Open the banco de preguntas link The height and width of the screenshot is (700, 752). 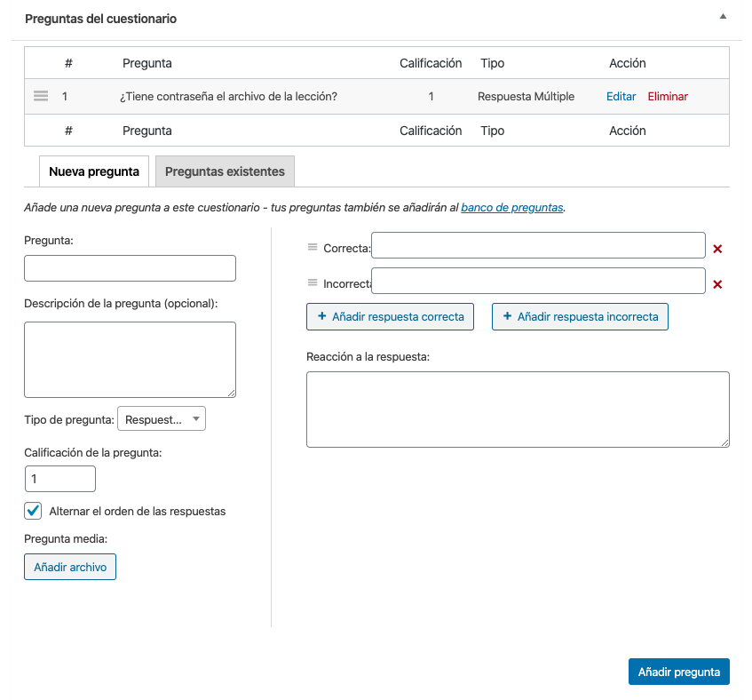tap(511, 208)
